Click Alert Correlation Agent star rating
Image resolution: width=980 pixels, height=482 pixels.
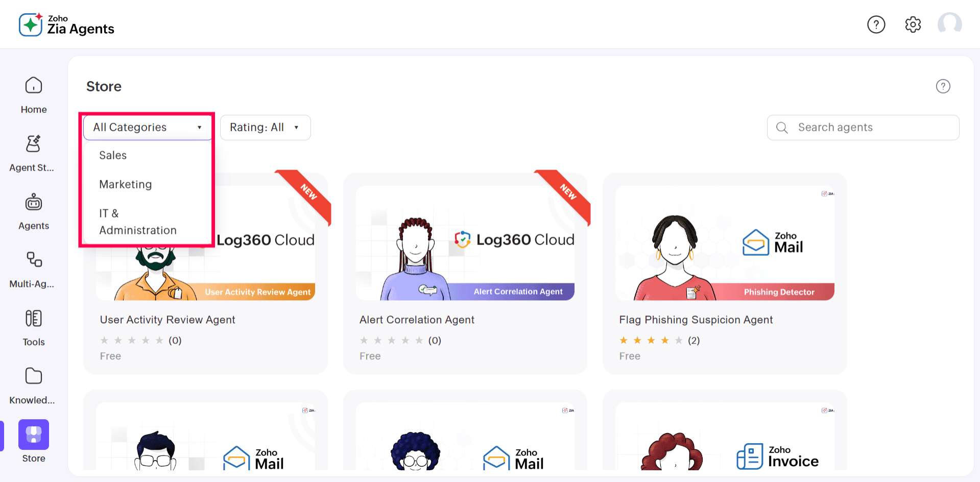[391, 341]
